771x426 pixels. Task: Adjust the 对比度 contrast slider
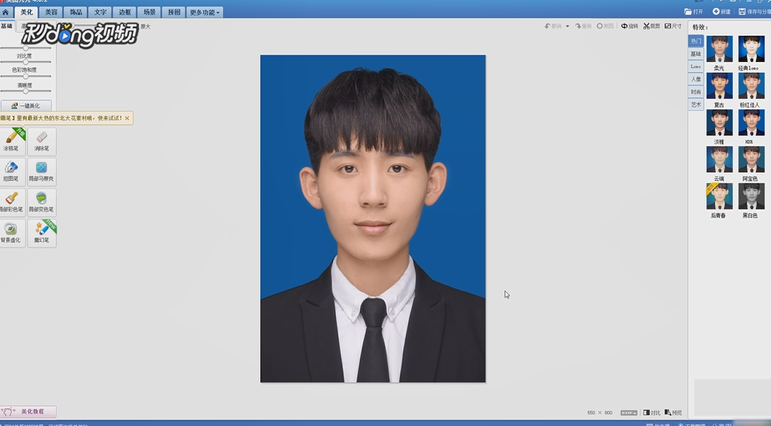tap(26, 62)
